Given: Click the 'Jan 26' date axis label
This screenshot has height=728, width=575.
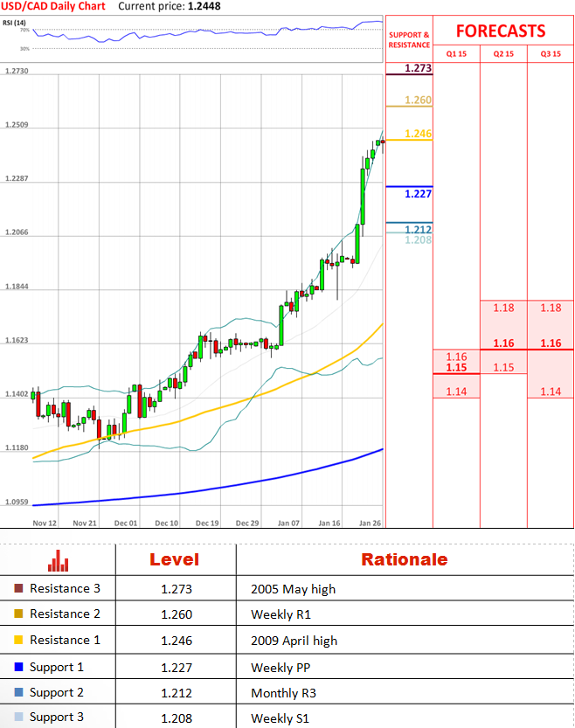Looking at the screenshot, I should coord(370,523).
